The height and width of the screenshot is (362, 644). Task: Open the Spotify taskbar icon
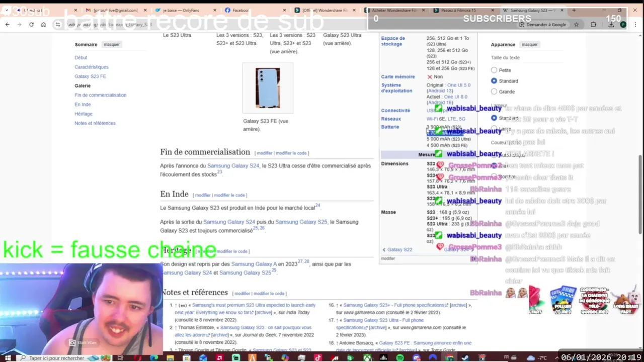[400, 357]
